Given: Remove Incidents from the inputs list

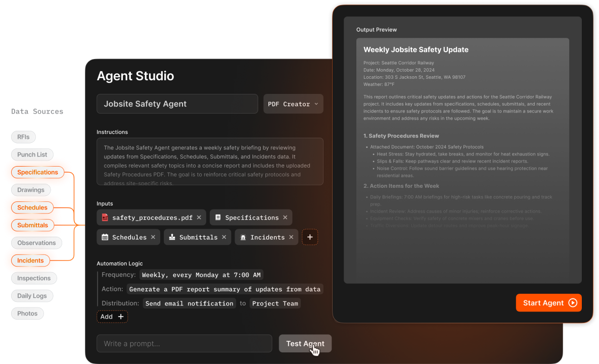Looking at the screenshot, I should point(292,237).
